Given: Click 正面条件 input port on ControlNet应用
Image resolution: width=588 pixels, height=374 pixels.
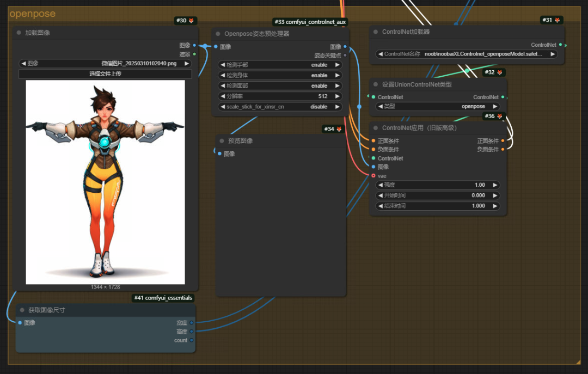Looking at the screenshot, I should click(x=373, y=141).
